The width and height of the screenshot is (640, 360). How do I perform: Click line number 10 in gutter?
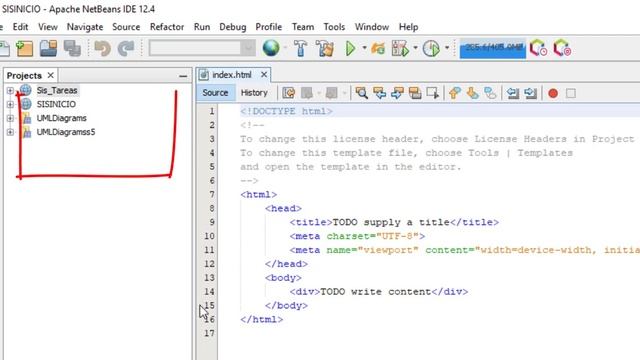click(209, 236)
